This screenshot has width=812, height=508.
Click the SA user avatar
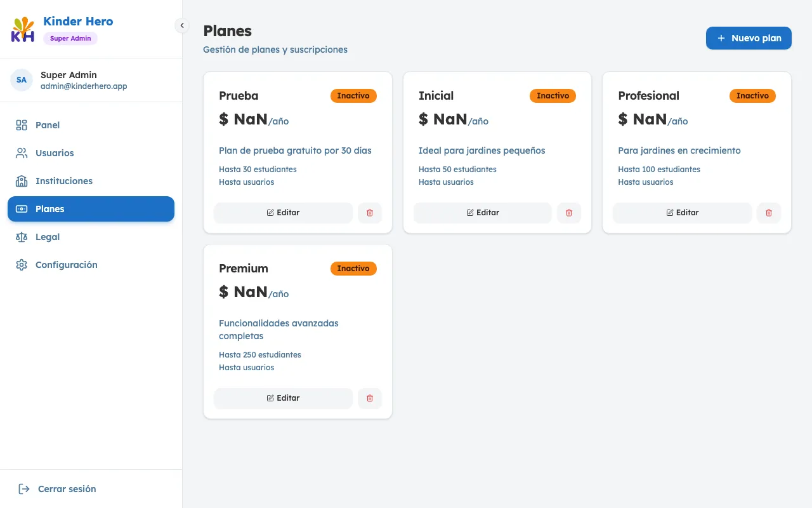[22, 80]
